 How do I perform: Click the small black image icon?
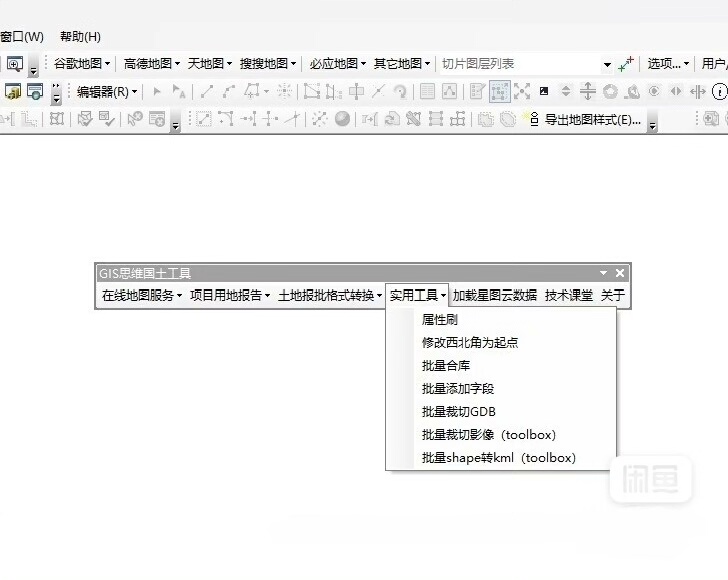click(544, 91)
